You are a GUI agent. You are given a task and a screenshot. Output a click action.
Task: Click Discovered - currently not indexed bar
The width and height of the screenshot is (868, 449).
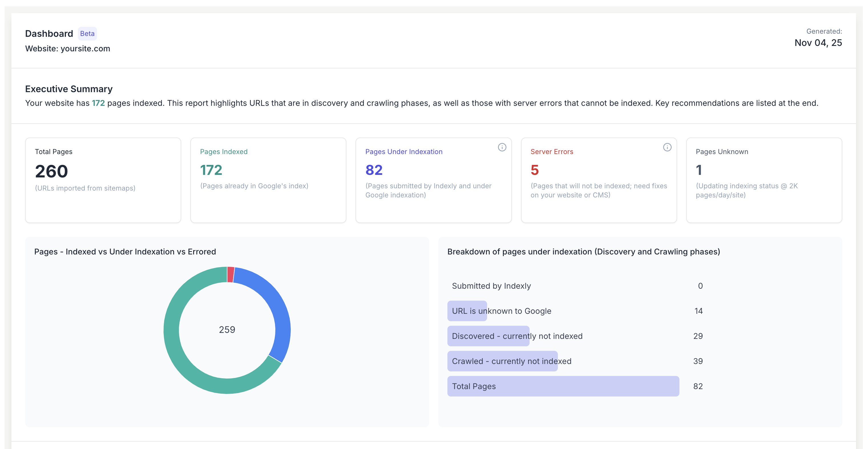click(x=488, y=336)
